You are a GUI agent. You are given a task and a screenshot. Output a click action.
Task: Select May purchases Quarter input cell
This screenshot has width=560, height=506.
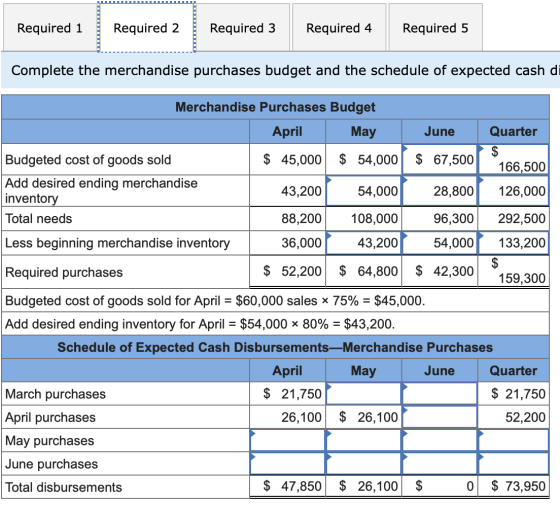click(x=514, y=440)
